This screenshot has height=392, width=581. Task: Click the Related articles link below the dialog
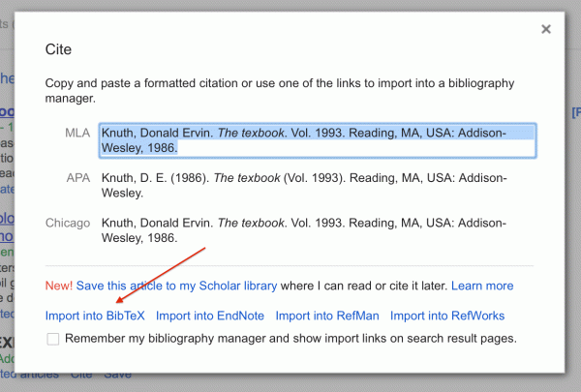29,375
